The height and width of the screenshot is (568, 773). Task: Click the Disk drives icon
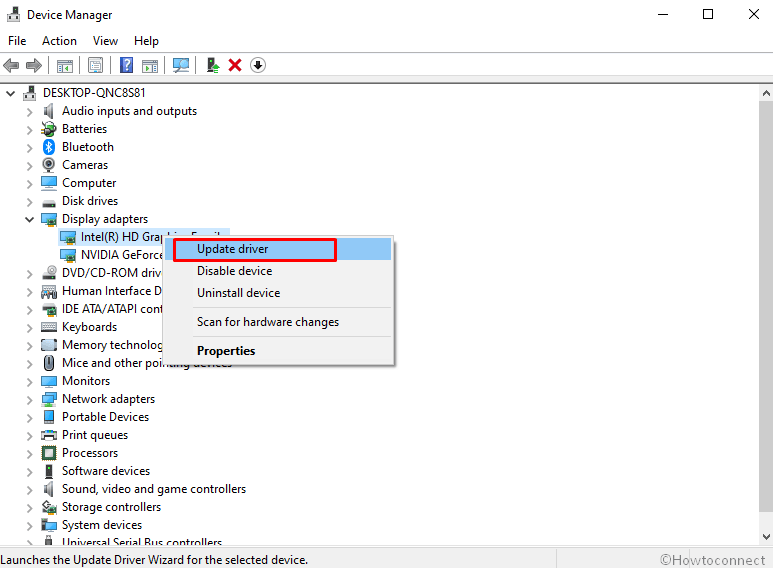(49, 202)
